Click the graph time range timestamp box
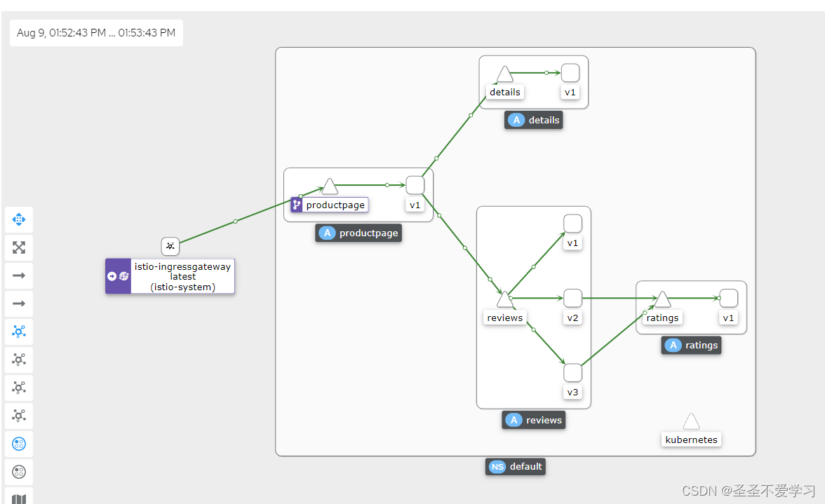 [96, 32]
